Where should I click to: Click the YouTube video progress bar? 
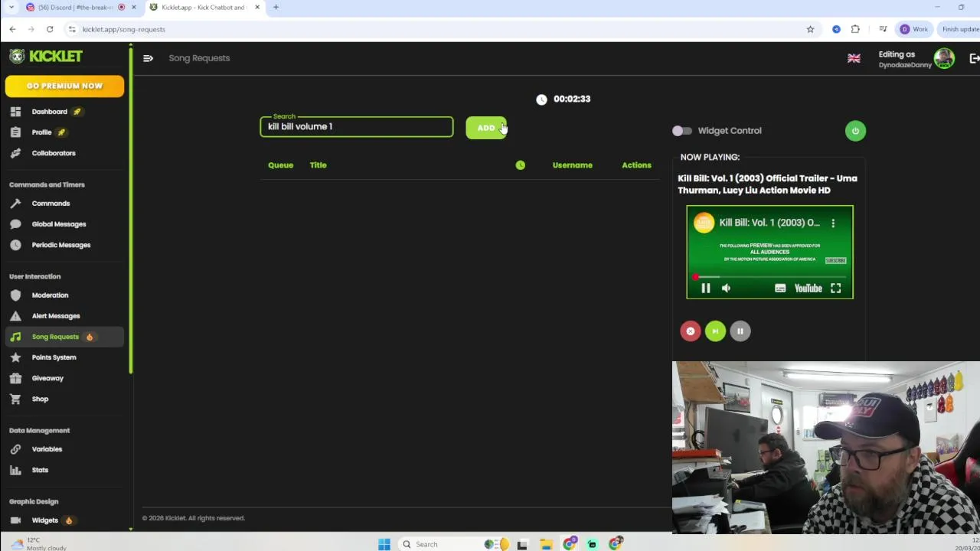tap(769, 277)
